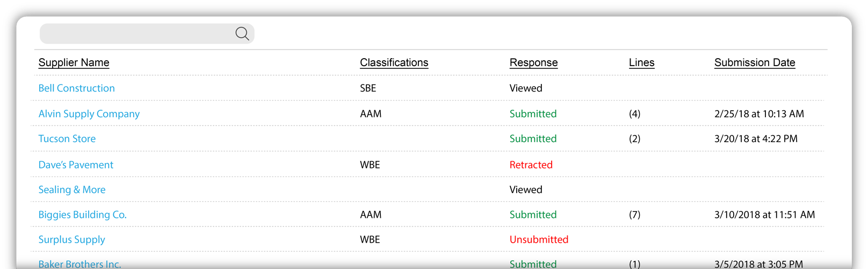Click the magnifying glass search icon
The width and height of the screenshot is (868, 269).
(x=242, y=34)
